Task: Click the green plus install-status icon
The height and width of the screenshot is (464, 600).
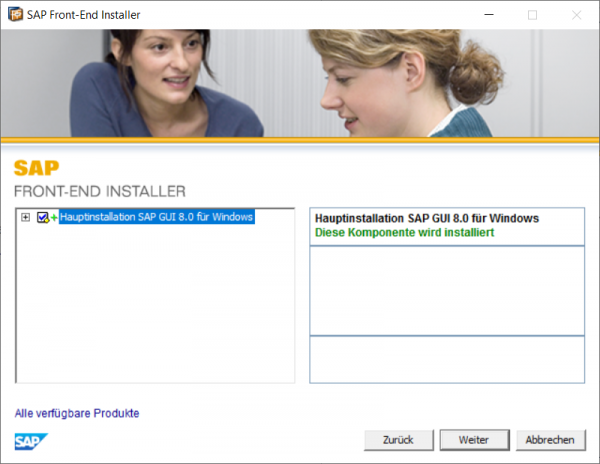Action: pos(54,218)
